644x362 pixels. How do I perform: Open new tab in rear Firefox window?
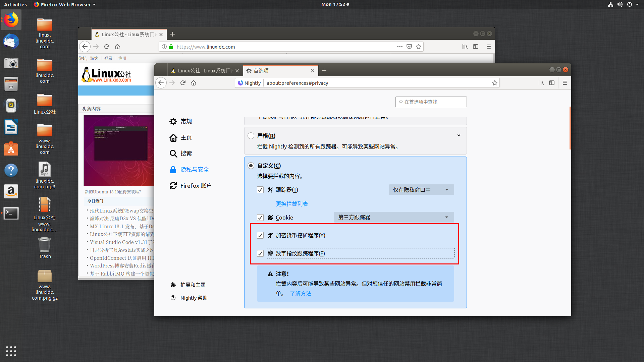[x=172, y=34]
